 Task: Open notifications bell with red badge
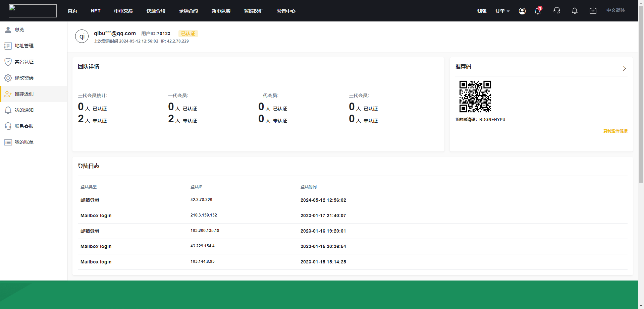click(538, 11)
